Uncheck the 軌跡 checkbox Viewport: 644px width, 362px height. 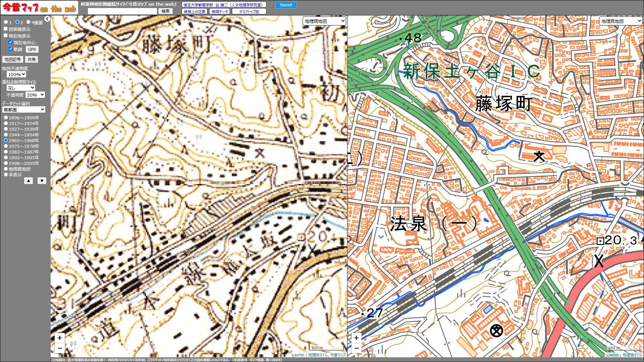point(11,49)
